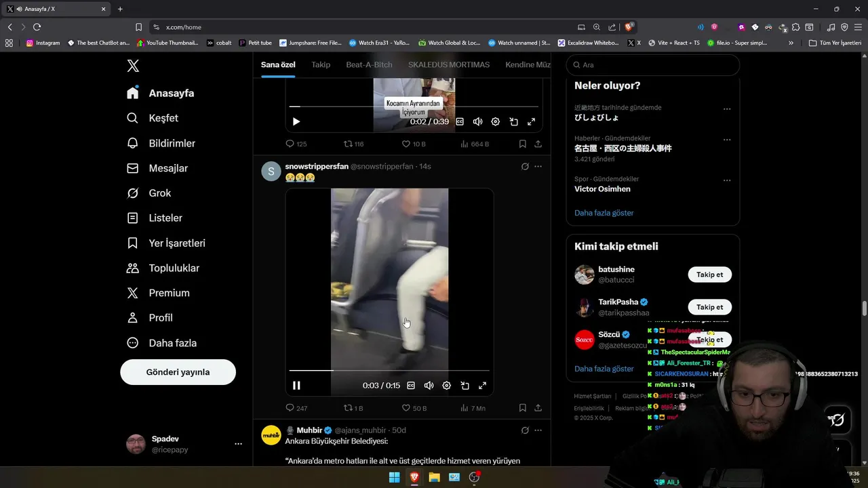Open Premium page
This screenshot has height=488, width=868.
tap(158, 293)
